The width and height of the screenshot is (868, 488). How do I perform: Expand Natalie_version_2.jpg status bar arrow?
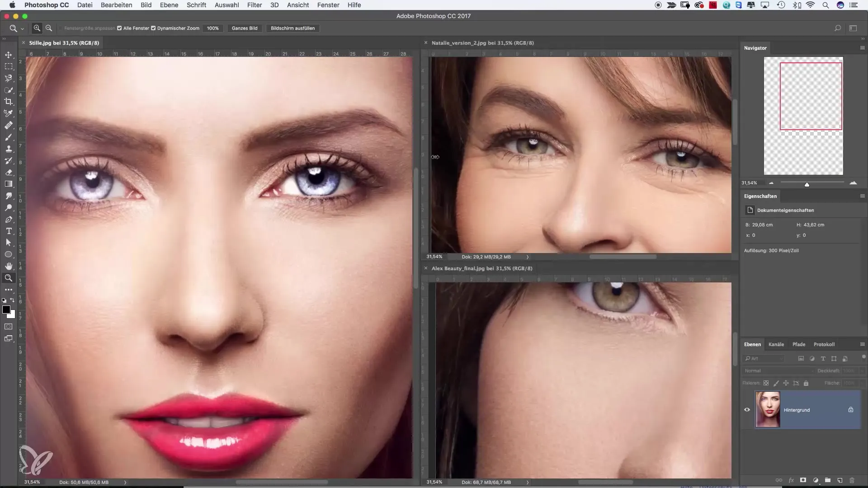[527, 257]
